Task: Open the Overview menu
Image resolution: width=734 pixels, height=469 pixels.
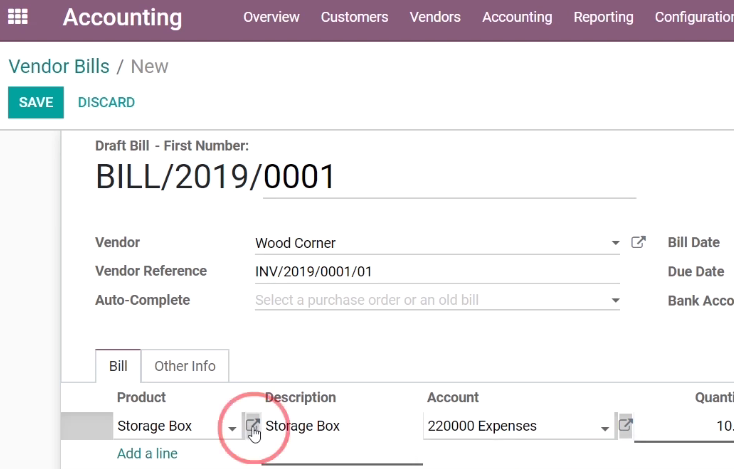Action: tap(271, 17)
